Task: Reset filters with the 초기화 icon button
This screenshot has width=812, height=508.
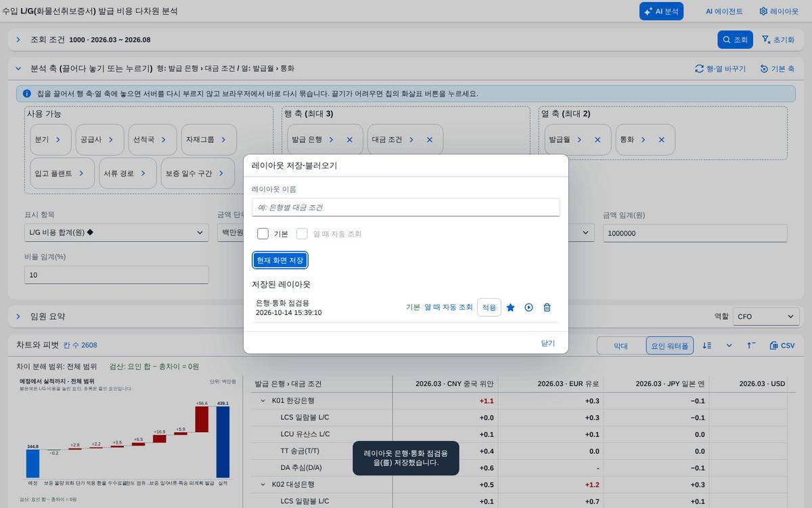Action: pyautogui.click(x=778, y=40)
